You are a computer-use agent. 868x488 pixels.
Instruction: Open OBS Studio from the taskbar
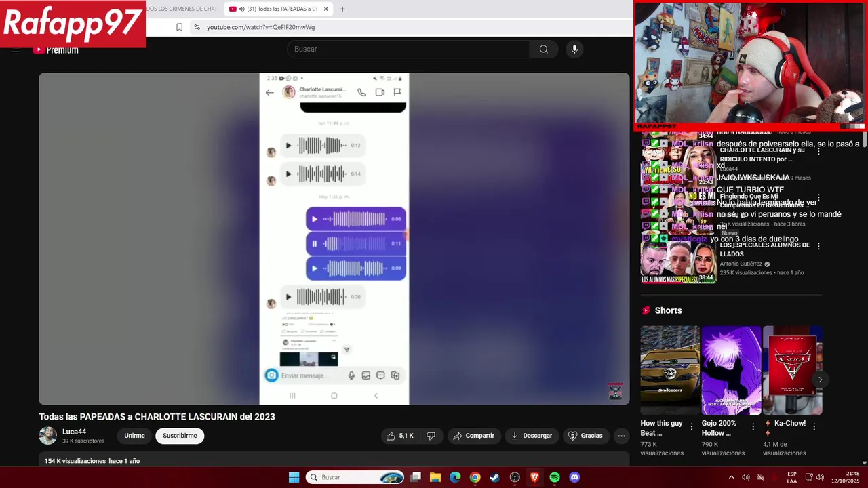point(515,477)
